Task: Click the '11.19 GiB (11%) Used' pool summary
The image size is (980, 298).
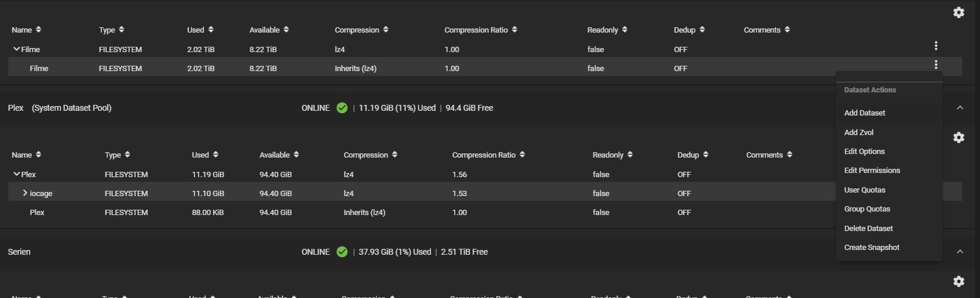Action: (x=397, y=108)
